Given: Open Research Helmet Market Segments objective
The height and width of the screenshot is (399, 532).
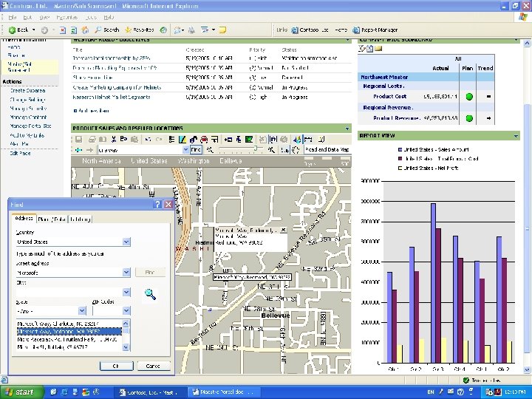Looking at the screenshot, I should click(x=112, y=97).
